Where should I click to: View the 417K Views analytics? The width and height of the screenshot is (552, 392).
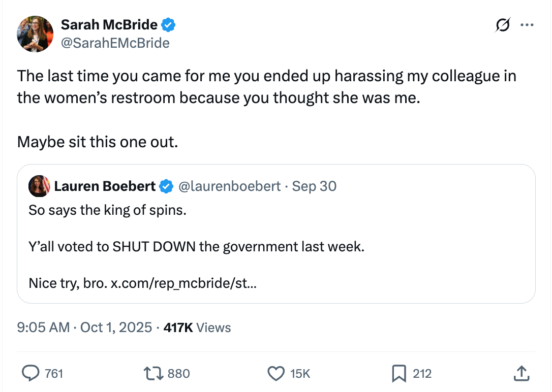(x=197, y=328)
